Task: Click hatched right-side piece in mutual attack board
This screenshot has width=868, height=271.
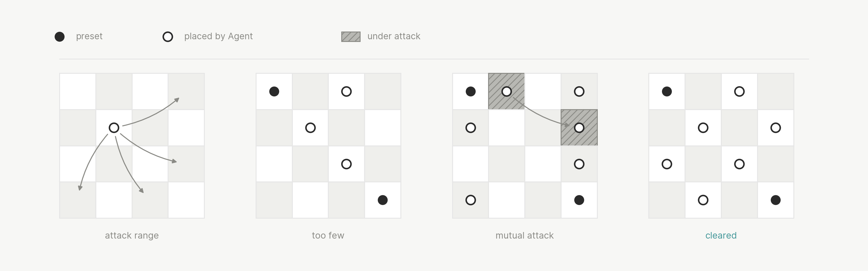Action: [579, 128]
